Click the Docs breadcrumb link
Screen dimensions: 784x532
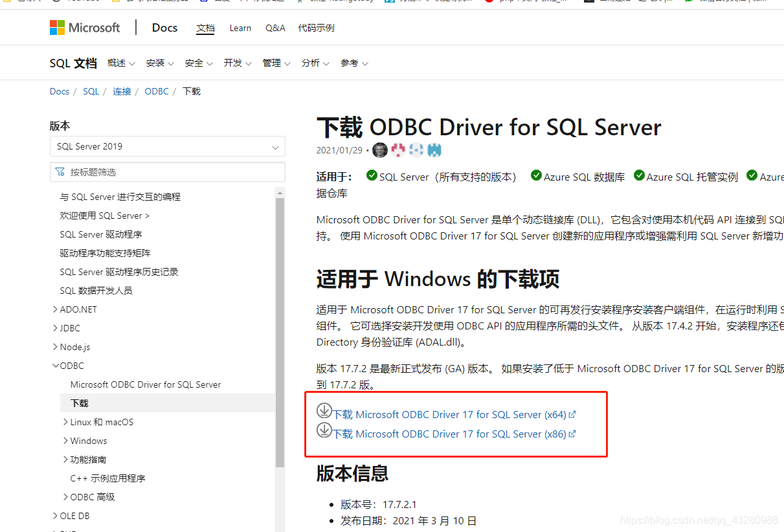coord(60,91)
